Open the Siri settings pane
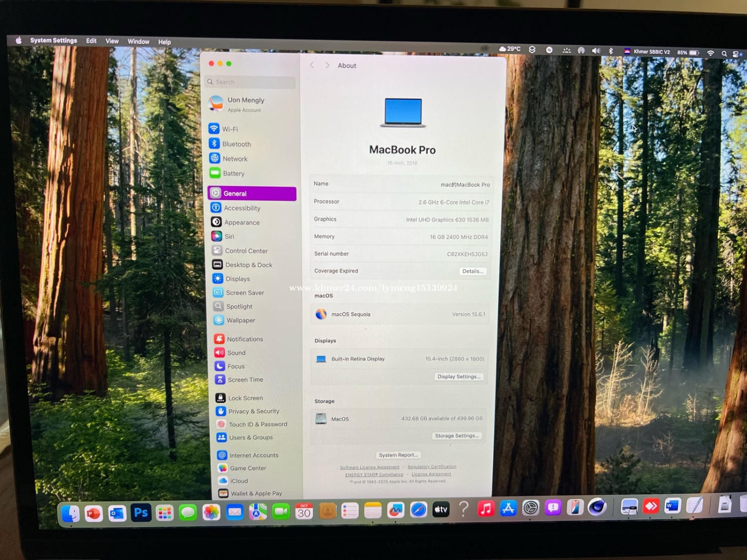 229,236
